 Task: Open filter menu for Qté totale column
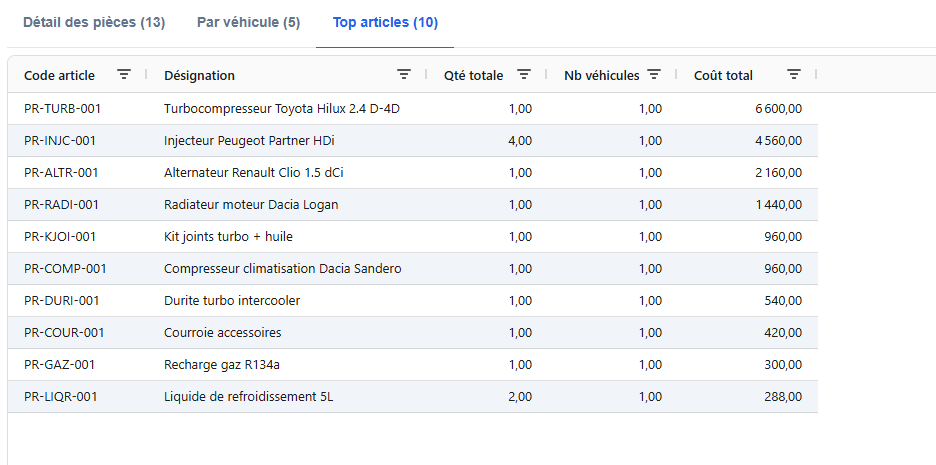(523, 75)
